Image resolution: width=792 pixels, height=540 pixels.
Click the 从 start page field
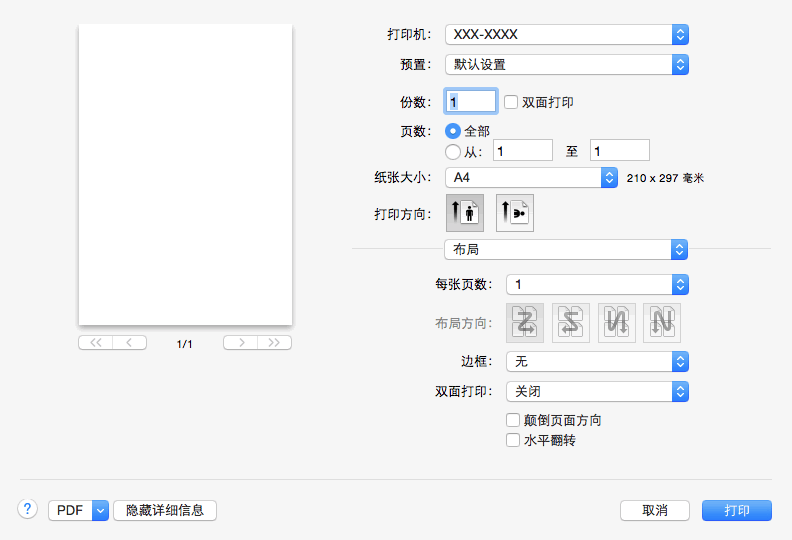point(523,151)
